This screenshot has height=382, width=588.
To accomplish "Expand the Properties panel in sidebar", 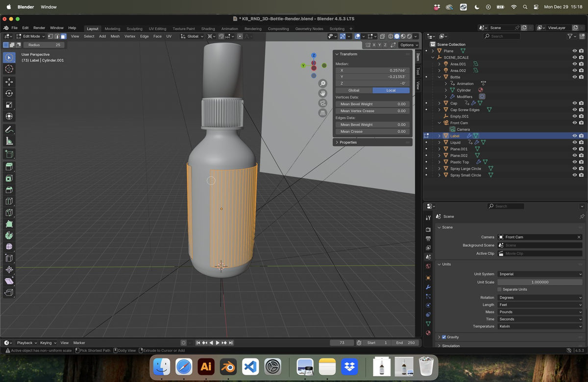I will tap(337, 142).
